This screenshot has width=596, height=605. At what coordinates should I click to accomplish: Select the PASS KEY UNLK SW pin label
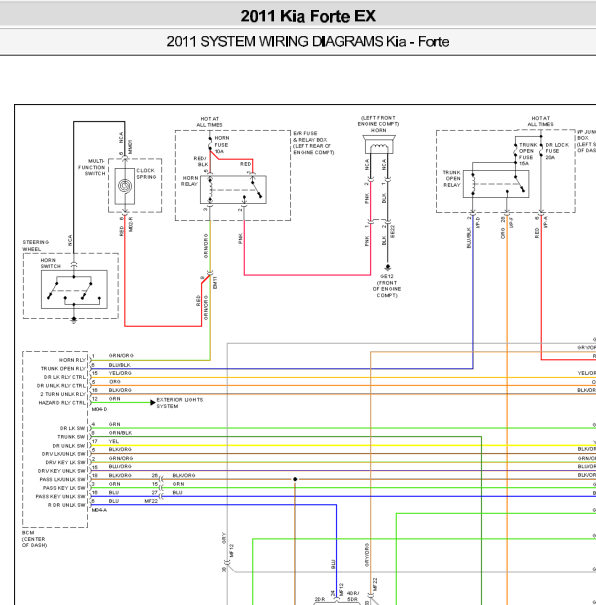tap(61, 496)
